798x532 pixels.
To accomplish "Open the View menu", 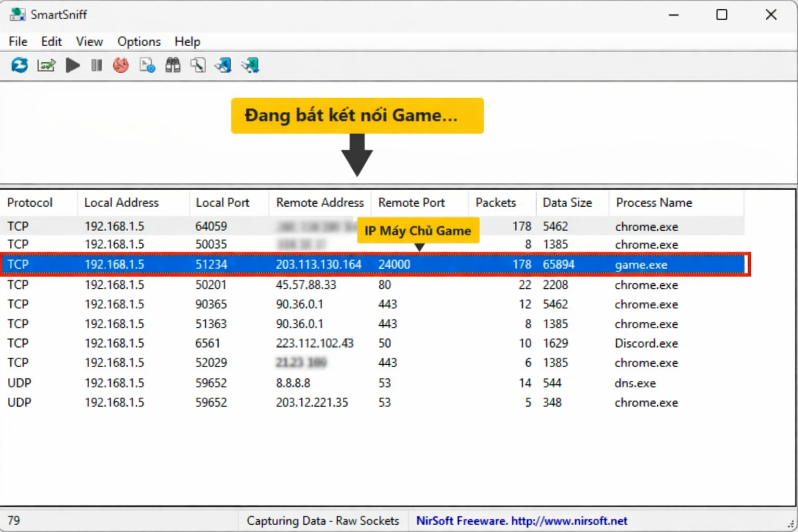I will [x=89, y=42].
